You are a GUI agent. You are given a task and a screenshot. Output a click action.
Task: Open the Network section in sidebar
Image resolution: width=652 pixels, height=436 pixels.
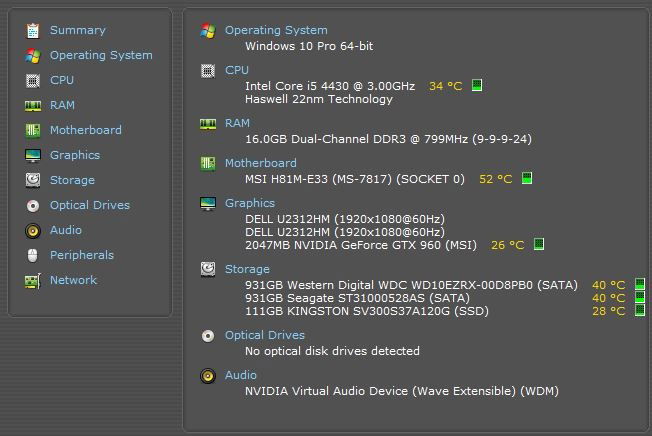pyautogui.click(x=73, y=281)
